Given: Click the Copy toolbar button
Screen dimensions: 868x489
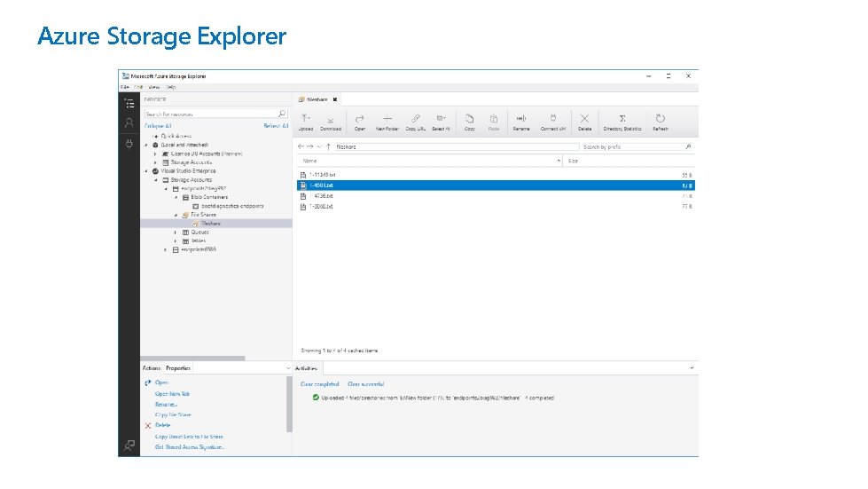Looking at the screenshot, I should click(469, 122).
